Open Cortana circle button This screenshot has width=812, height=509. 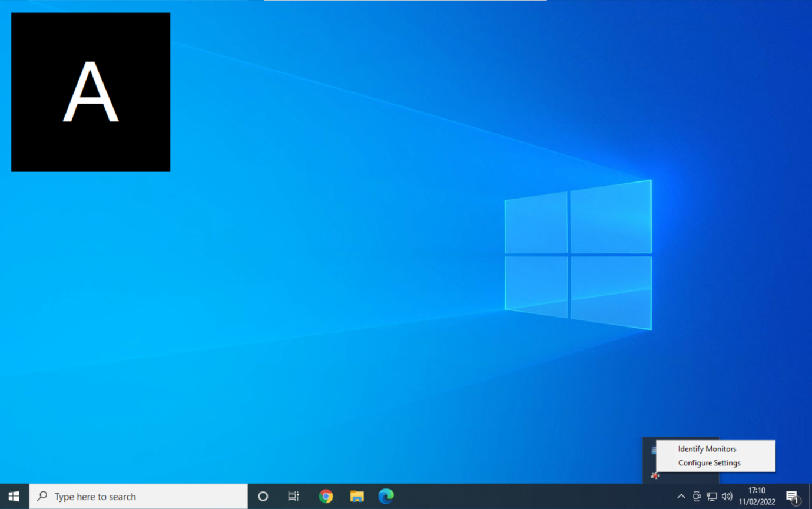click(x=263, y=497)
